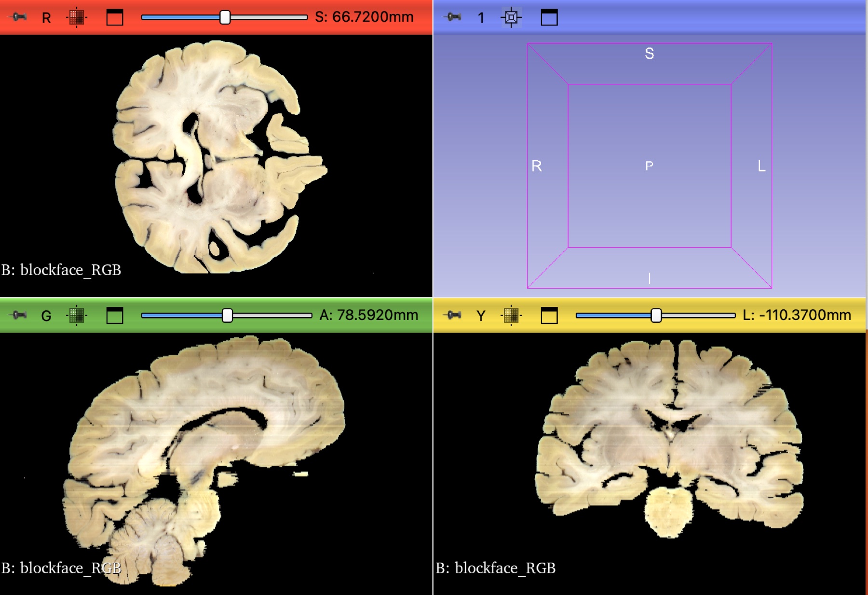This screenshot has height=595, width=868.
Task: Click the R view label in the red bar
Action: (x=46, y=18)
